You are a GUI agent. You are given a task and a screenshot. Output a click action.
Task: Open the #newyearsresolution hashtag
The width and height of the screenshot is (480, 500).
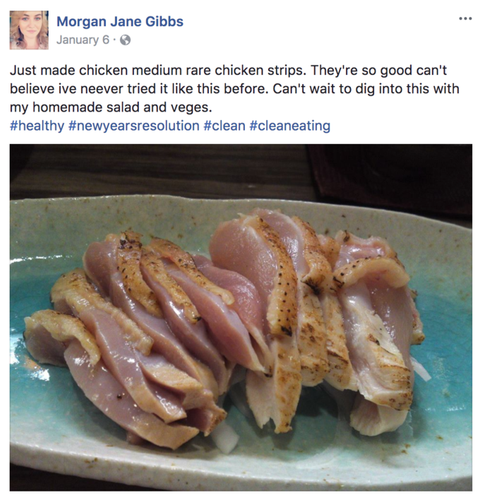134,126
